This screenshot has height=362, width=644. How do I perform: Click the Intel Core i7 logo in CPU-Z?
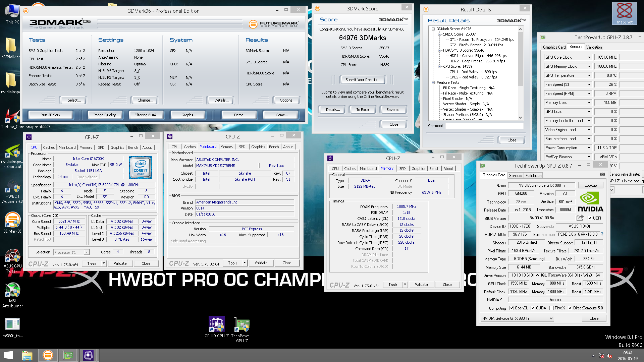coord(140,167)
